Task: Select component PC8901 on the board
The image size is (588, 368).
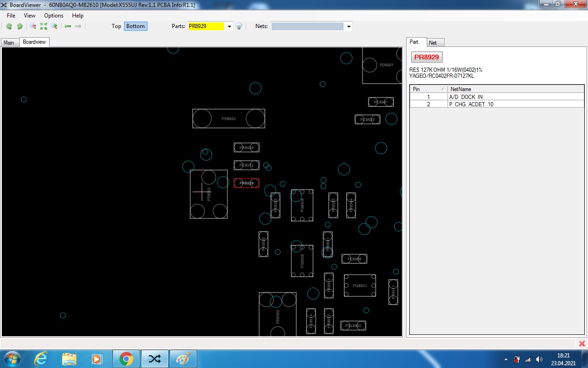Action: (381, 102)
